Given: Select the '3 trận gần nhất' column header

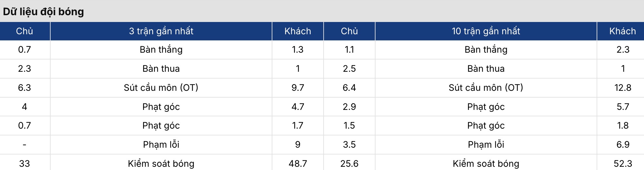Looking at the screenshot, I should (161, 31).
